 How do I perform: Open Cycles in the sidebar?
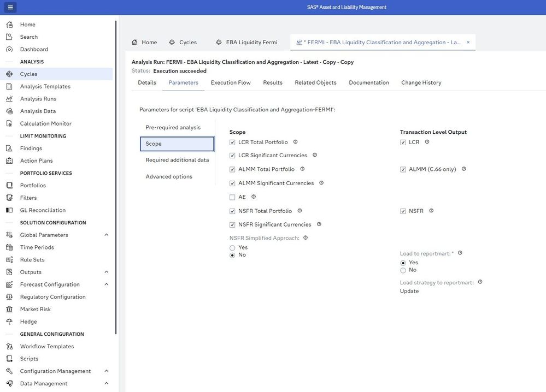point(56,74)
